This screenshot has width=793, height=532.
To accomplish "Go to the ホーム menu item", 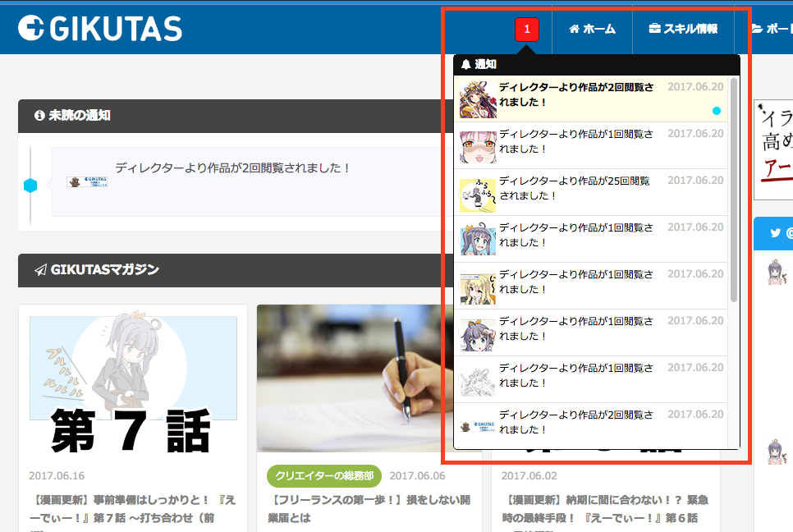I will [592, 29].
